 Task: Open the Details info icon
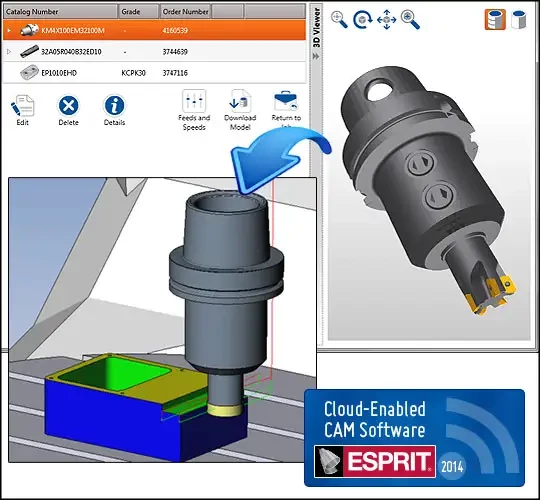(114, 105)
